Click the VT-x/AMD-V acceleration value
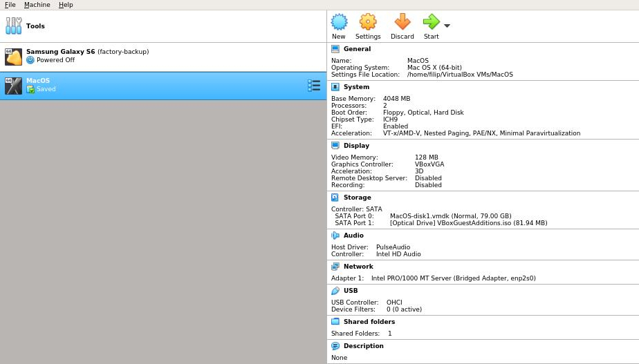639x364 pixels. point(481,133)
